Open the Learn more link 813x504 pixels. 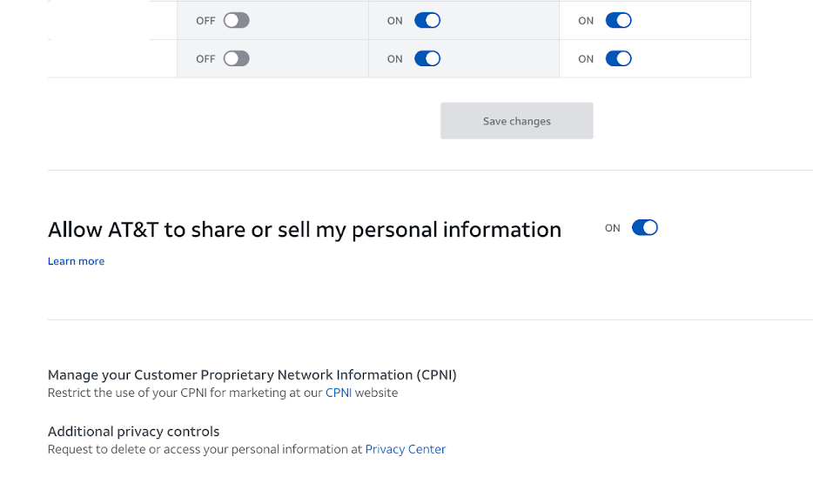click(76, 261)
